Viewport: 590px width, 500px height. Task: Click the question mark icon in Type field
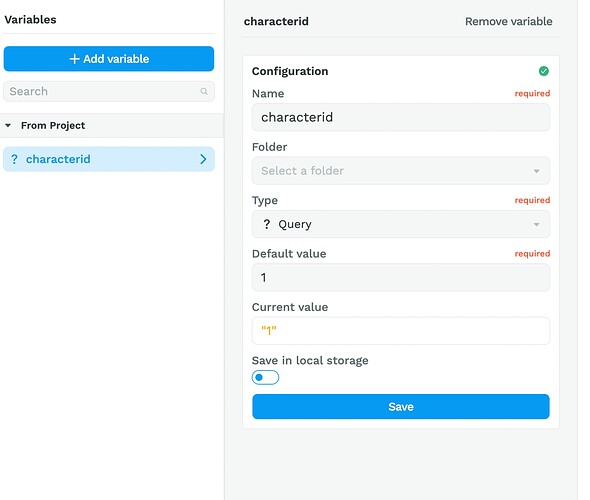(266, 224)
